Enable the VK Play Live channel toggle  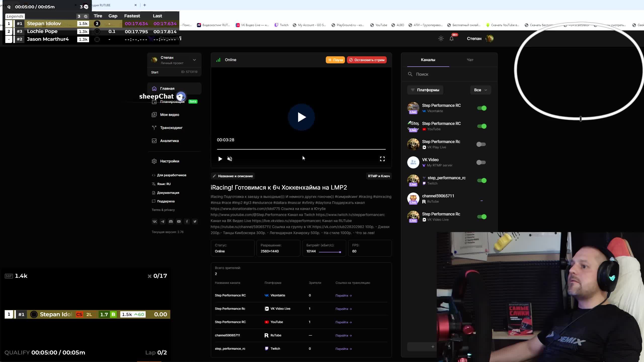[x=481, y=144]
